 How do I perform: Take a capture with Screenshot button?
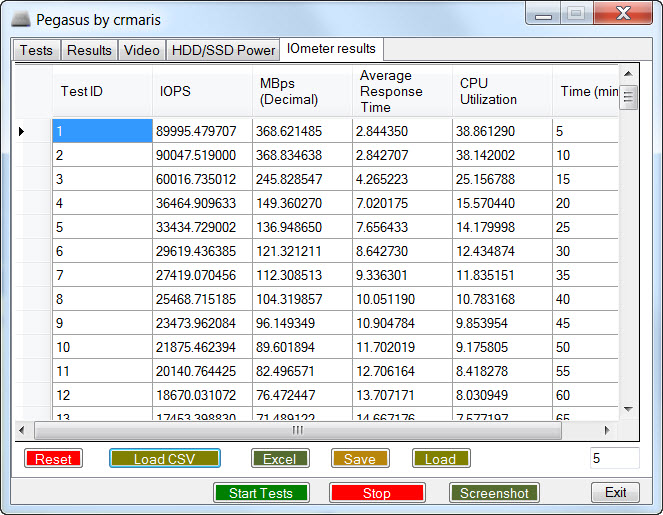494,493
